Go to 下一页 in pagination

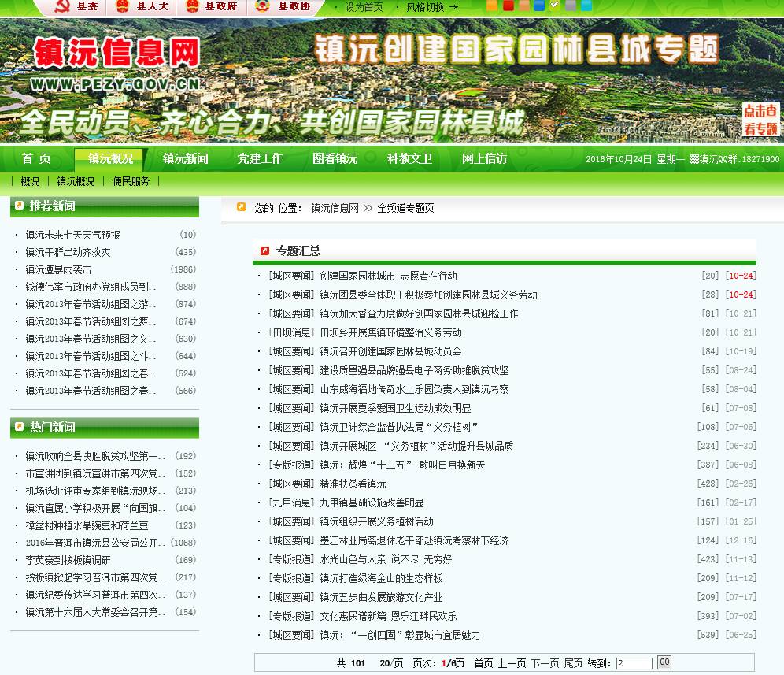click(545, 663)
